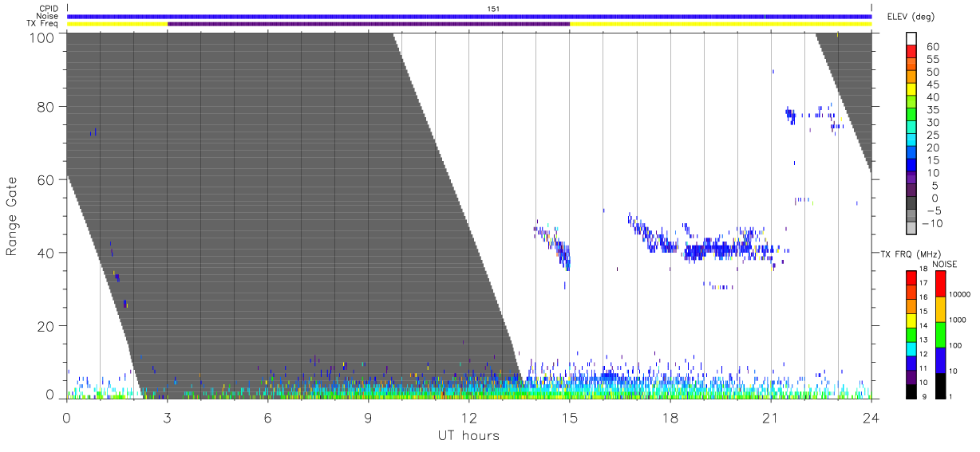Click the 80 tick label on Range Gate axis
This screenshot has height=452, width=980.
pos(47,106)
